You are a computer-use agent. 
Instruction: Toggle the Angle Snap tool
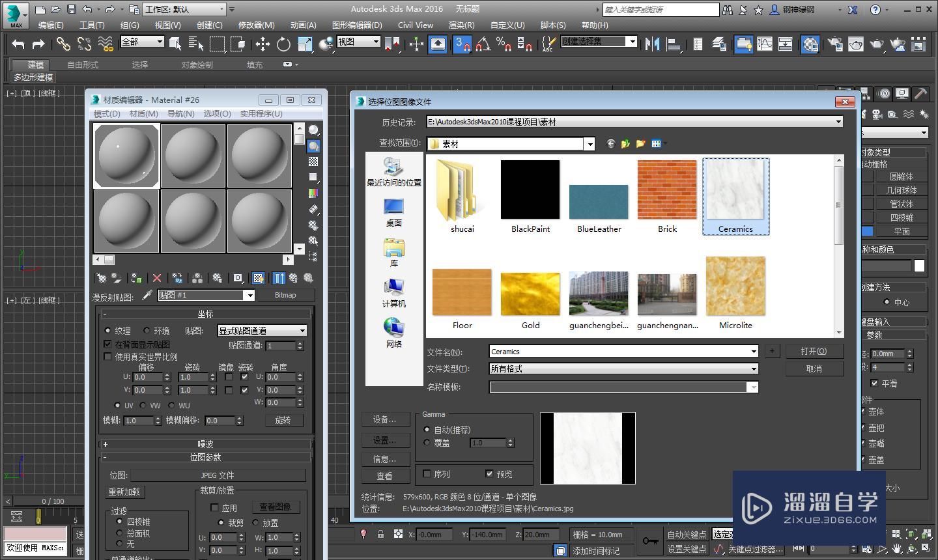(x=483, y=44)
